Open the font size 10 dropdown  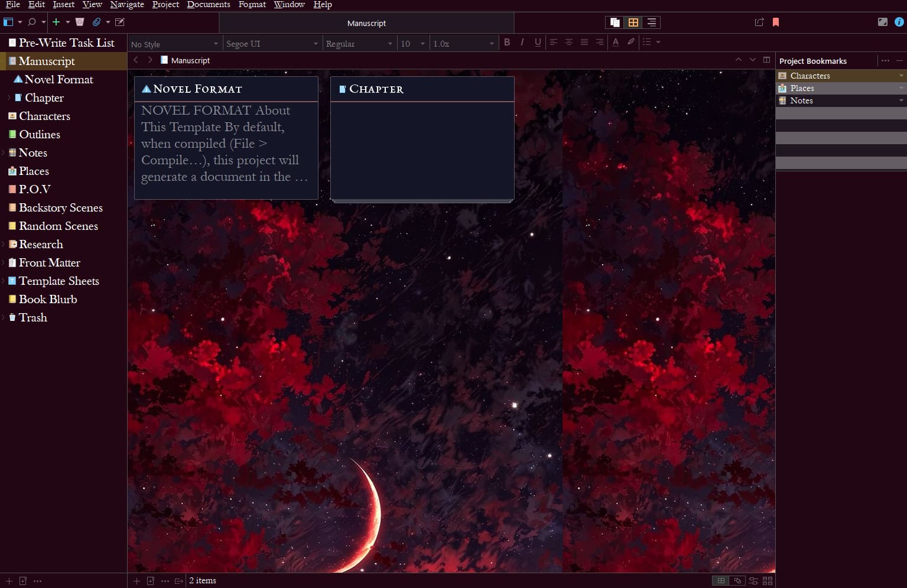412,44
